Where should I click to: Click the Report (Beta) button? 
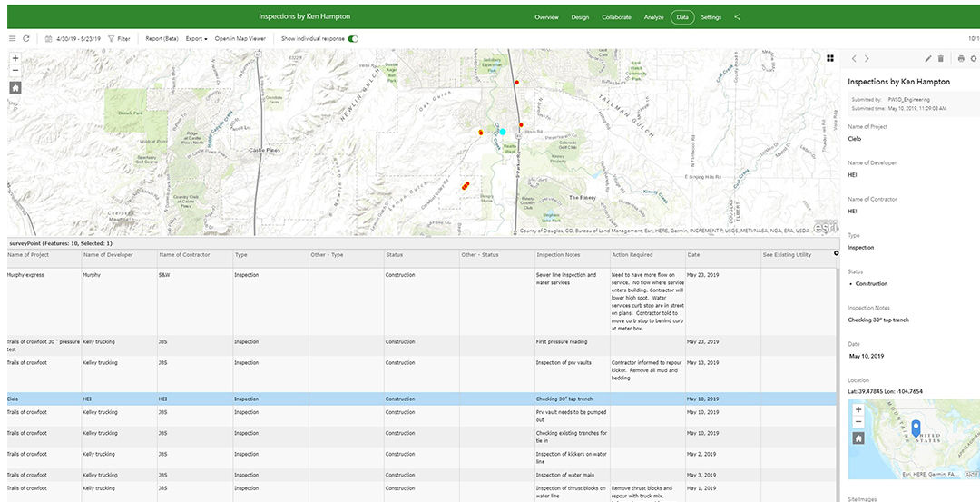(x=162, y=39)
